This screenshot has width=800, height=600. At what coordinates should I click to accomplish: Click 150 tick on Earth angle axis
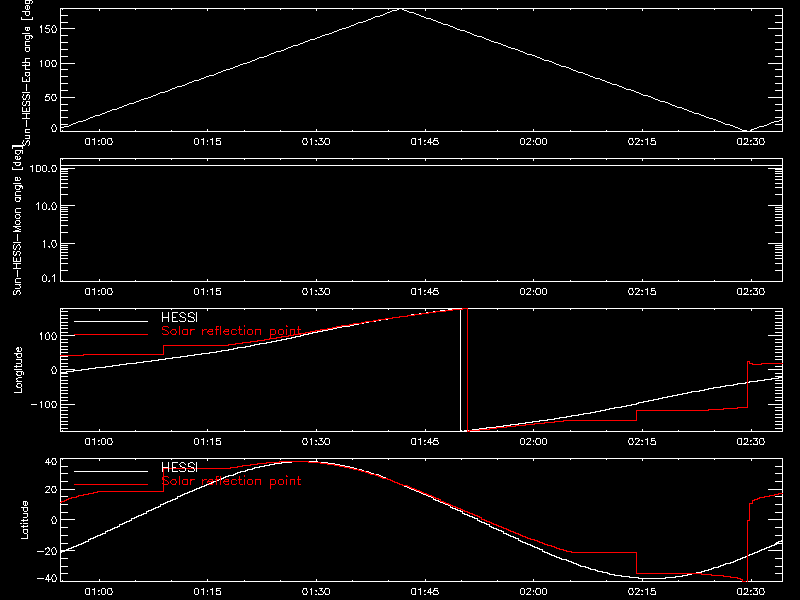click(x=47, y=29)
